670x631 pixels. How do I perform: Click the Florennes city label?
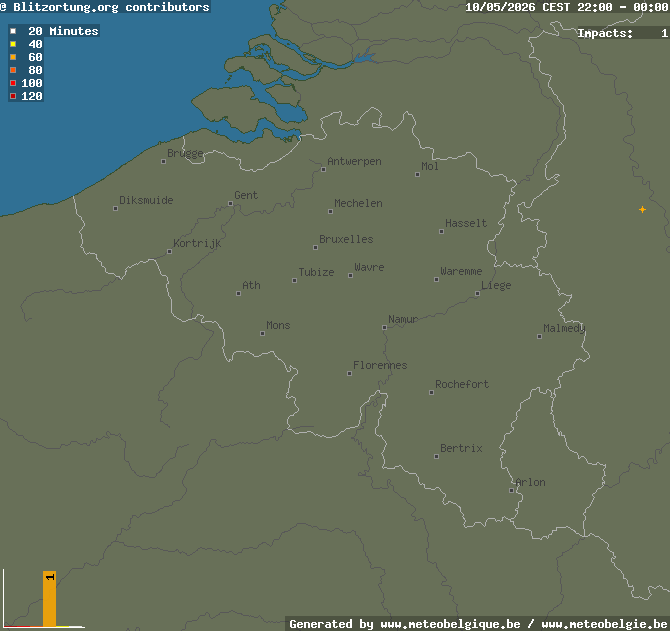click(x=380, y=365)
